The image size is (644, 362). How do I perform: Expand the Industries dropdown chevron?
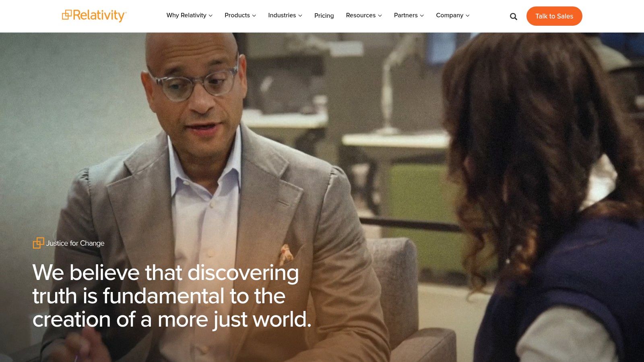[x=300, y=16]
